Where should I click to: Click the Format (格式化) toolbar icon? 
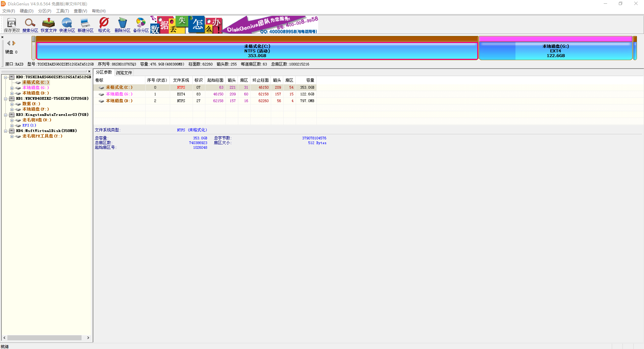point(104,25)
